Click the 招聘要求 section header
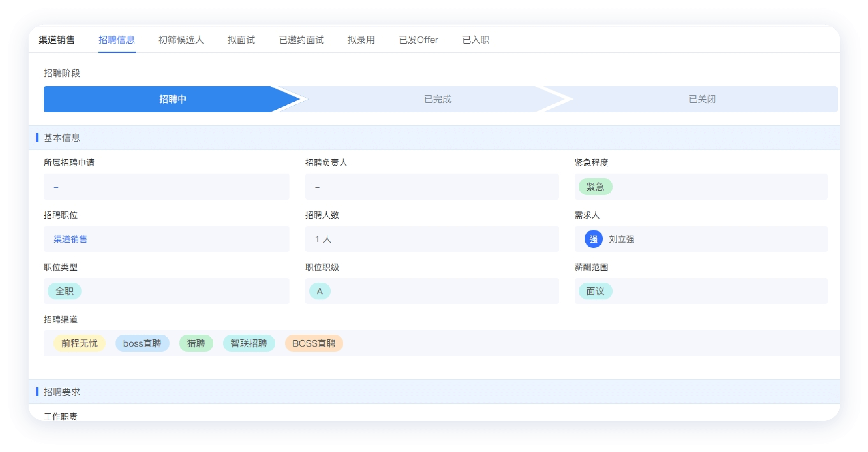This screenshot has height=452, width=868. pos(434,392)
